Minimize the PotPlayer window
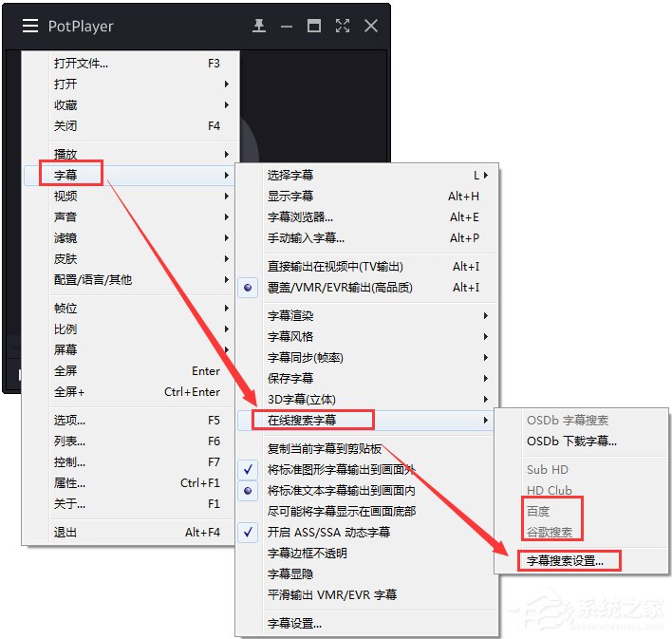The height and width of the screenshot is (639, 672). 287,27
